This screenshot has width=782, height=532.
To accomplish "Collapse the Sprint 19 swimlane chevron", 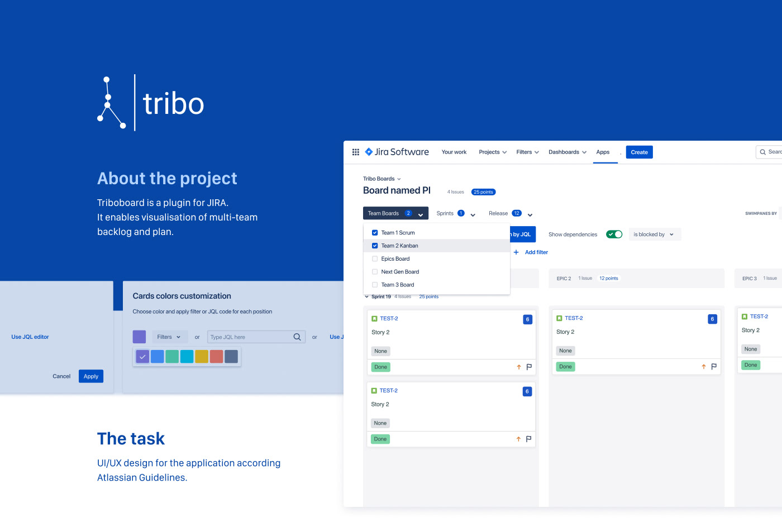I will pos(367,297).
